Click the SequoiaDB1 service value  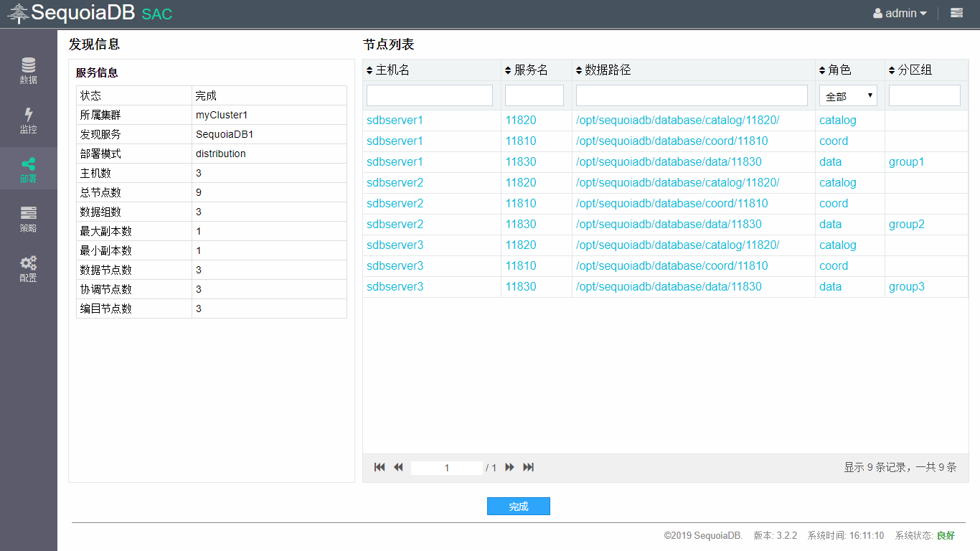225,134
